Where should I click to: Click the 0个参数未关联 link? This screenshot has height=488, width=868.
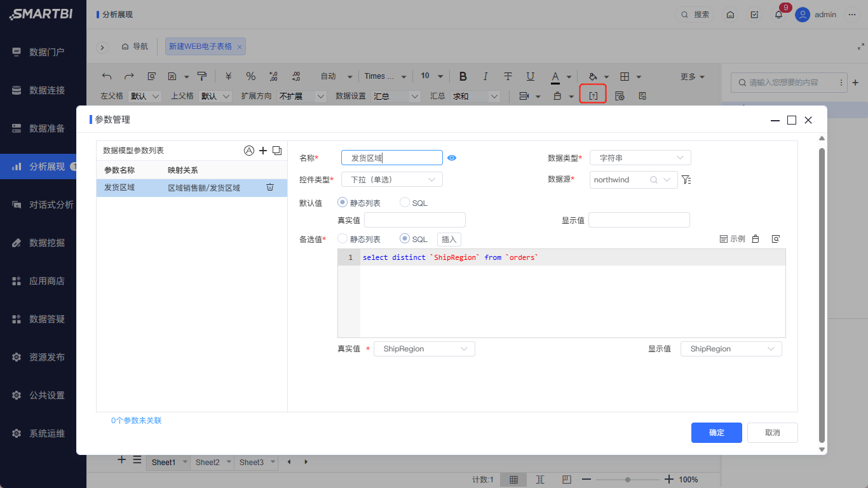(137, 421)
